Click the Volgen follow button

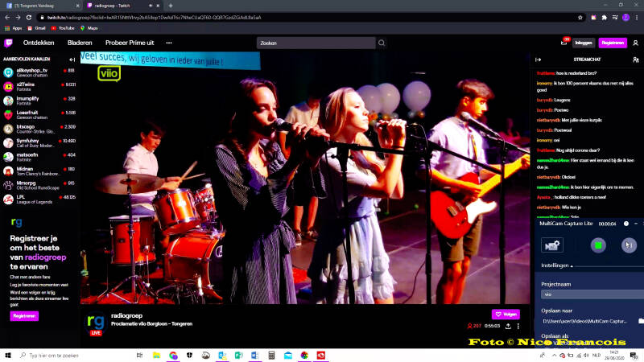pos(506,314)
